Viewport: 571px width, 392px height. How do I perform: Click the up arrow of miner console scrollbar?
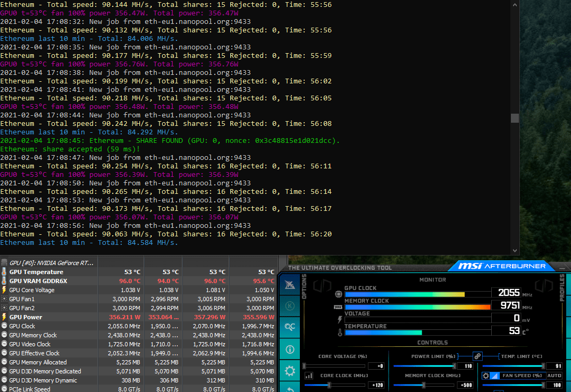(x=515, y=5)
